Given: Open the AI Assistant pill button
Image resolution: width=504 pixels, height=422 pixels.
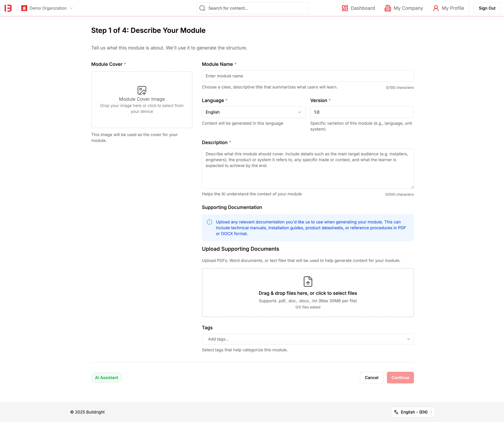Looking at the screenshot, I should 107,378.
